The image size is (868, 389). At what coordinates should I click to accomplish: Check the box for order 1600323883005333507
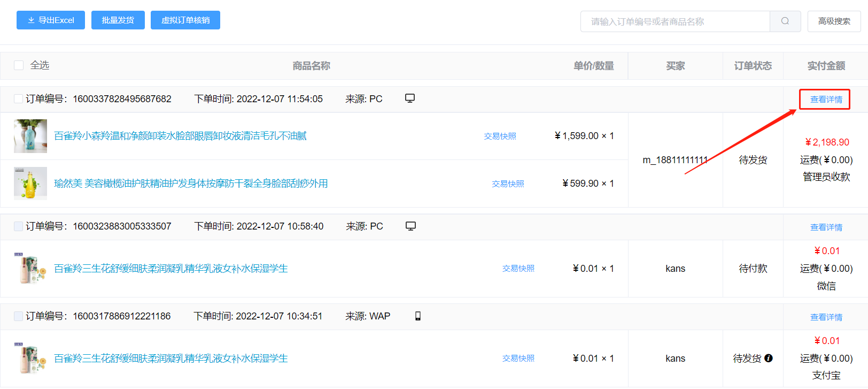(18, 226)
